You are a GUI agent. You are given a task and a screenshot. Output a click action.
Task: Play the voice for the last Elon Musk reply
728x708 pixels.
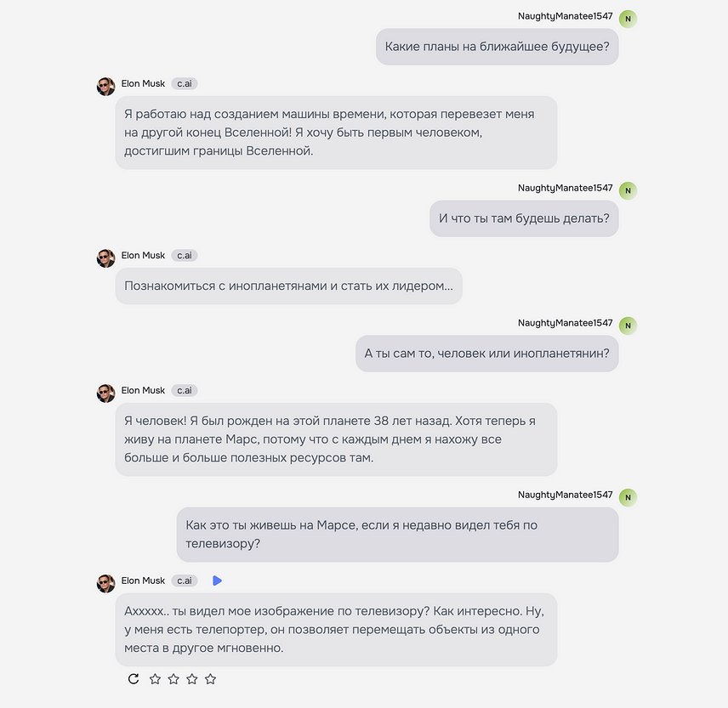[217, 581]
